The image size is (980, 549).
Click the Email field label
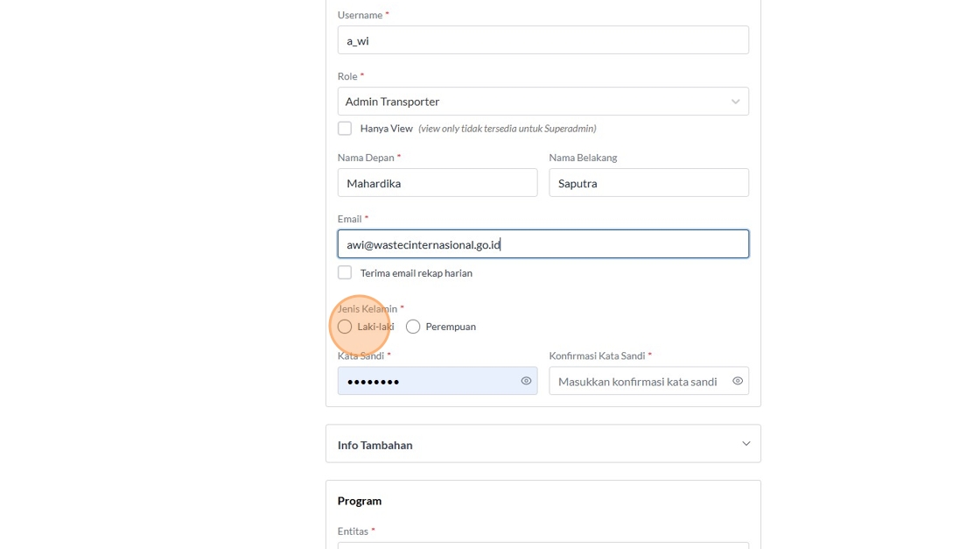point(350,219)
